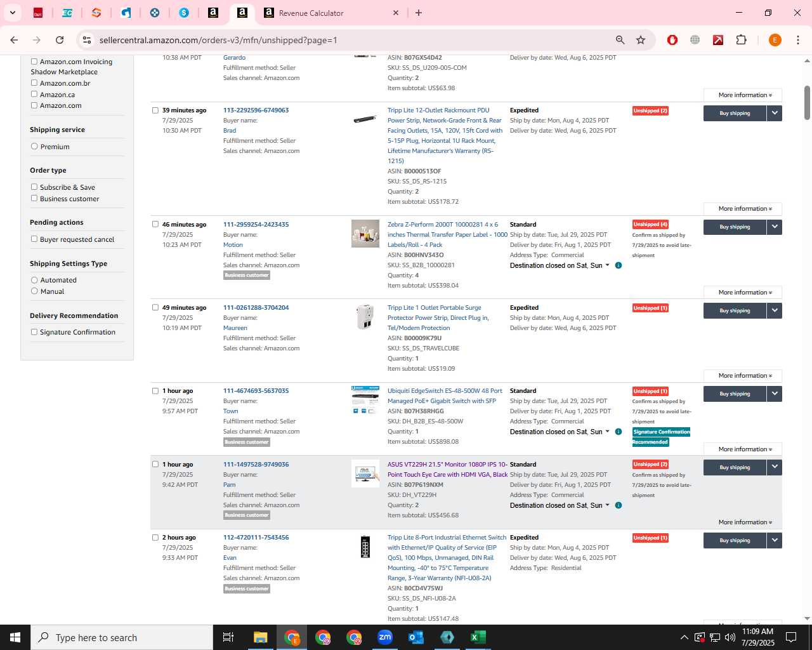The width and height of the screenshot is (812, 650).
Task: Open Buy shipping dropdown for Tripp Lite PDU order
Action: [x=775, y=113]
